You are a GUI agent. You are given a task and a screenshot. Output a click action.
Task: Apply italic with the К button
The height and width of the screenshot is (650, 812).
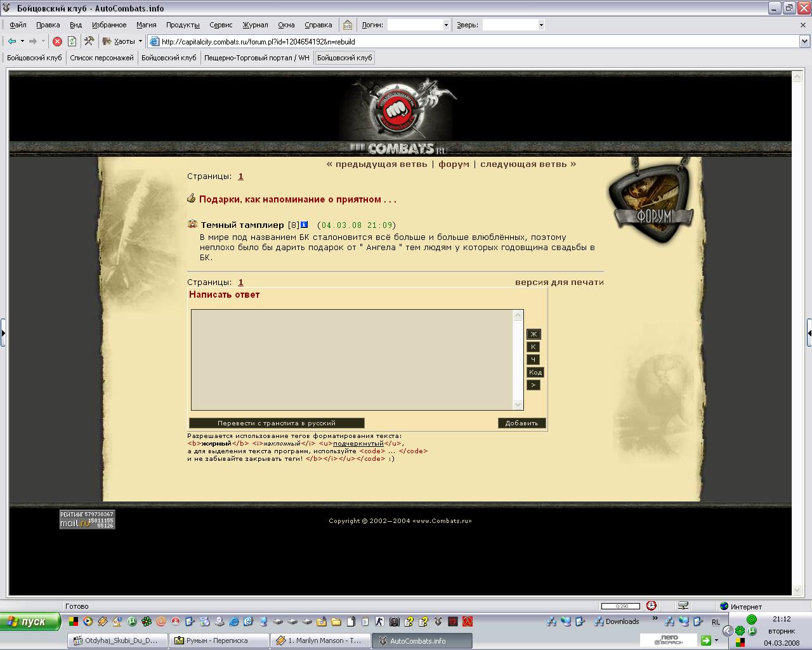[533, 347]
